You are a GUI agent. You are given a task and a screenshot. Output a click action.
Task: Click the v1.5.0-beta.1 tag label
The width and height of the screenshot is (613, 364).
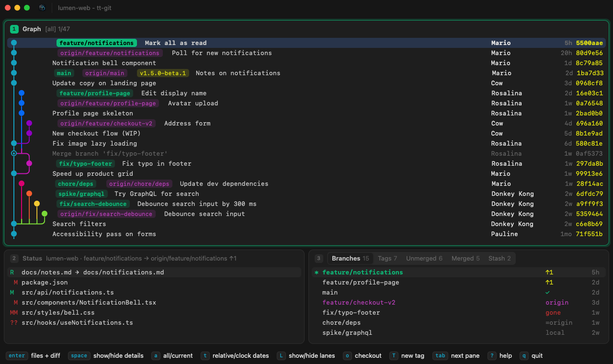163,73
